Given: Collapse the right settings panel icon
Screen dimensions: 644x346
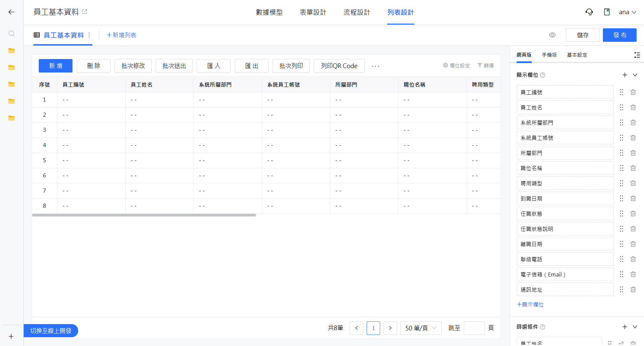Looking at the screenshot, I should pos(637,55).
